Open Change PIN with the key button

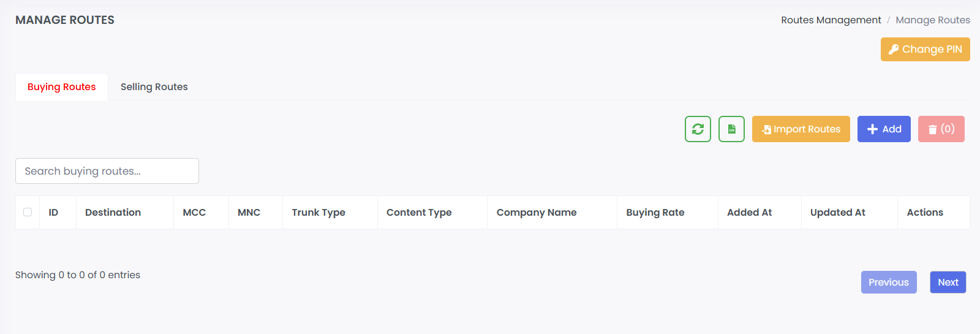coord(925,50)
